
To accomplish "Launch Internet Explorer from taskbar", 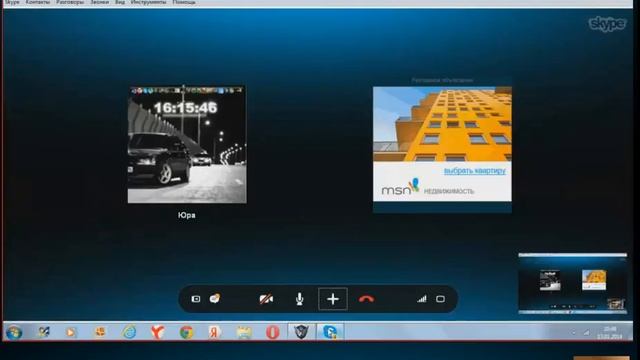I will coord(129,332).
